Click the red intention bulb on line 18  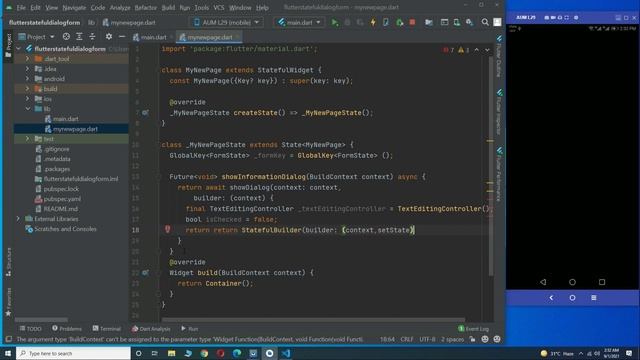(x=167, y=229)
